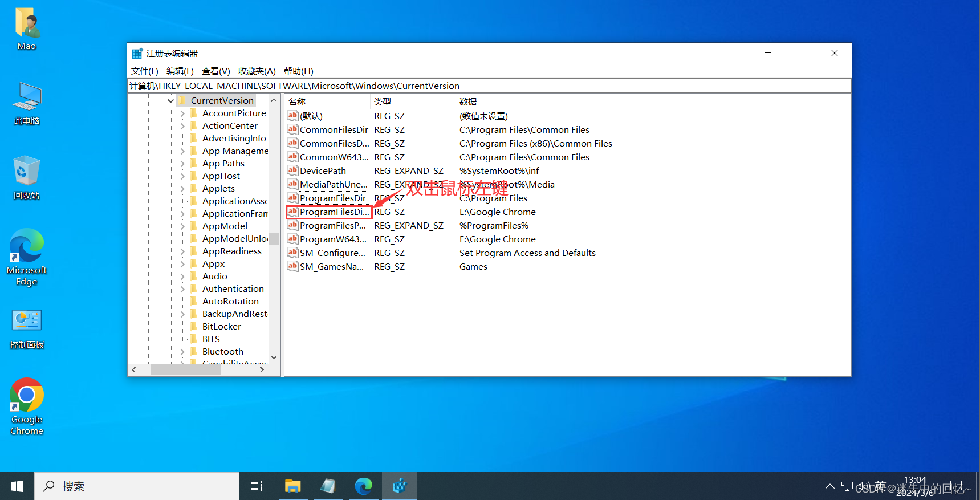This screenshot has height=500, width=980.
Task: Open the 帮助(H) menu
Action: (299, 71)
